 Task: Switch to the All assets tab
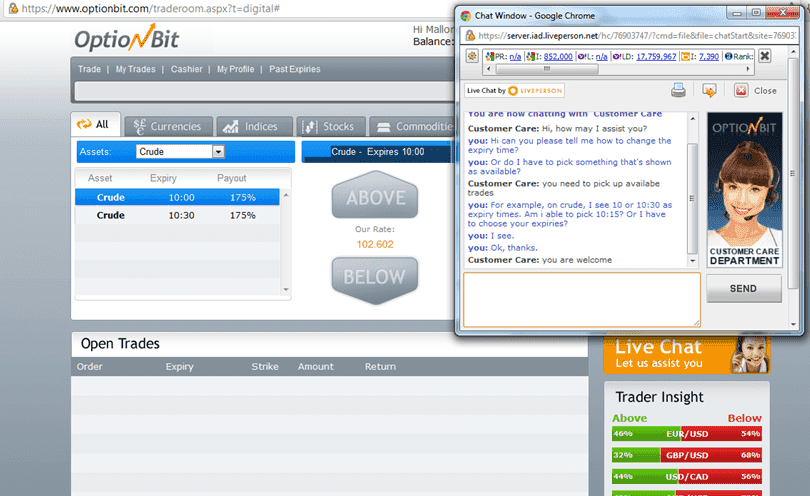(x=96, y=124)
